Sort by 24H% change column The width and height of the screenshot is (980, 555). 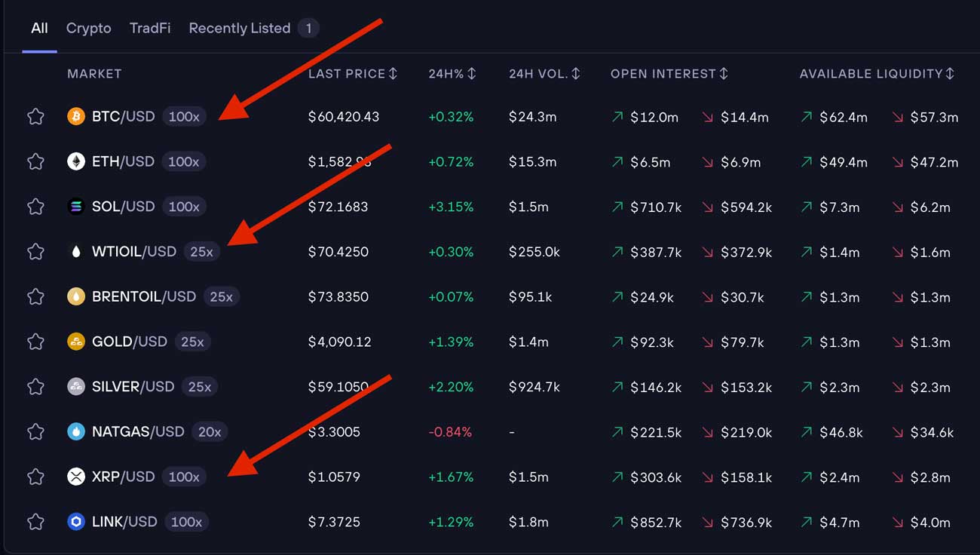pyautogui.click(x=452, y=73)
